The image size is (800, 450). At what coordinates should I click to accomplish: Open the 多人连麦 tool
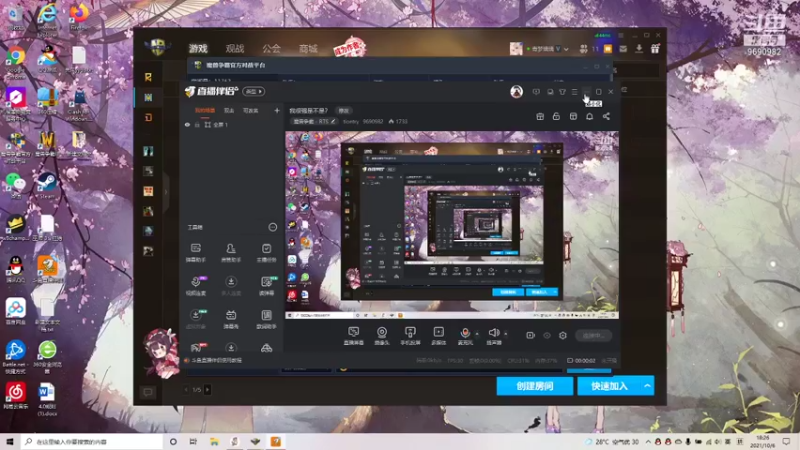tap(231, 286)
